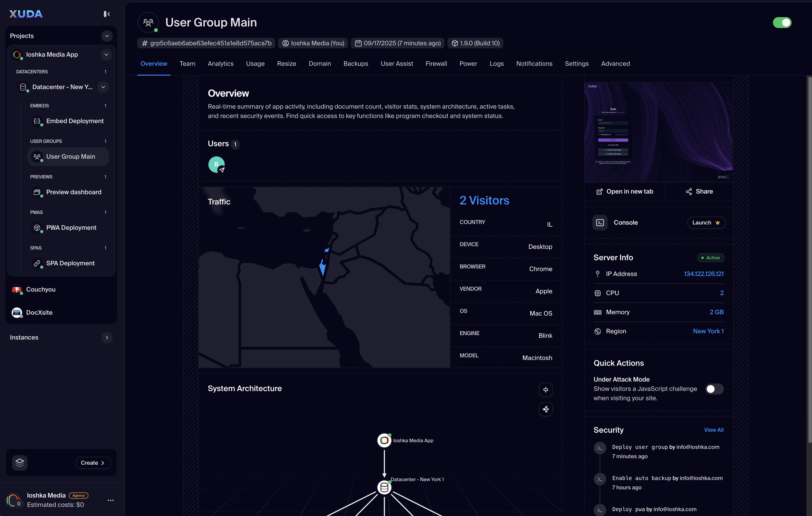Collapse the sidebar with the panel icon
The image size is (812, 516).
[107, 14]
